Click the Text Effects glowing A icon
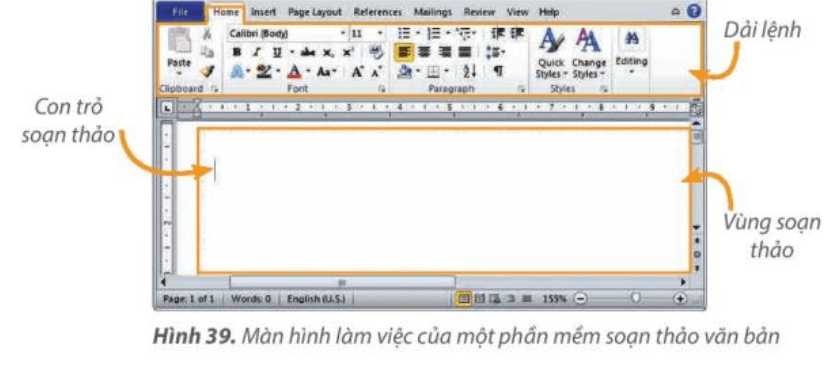This screenshot has width=827, height=383. pyautogui.click(x=237, y=72)
